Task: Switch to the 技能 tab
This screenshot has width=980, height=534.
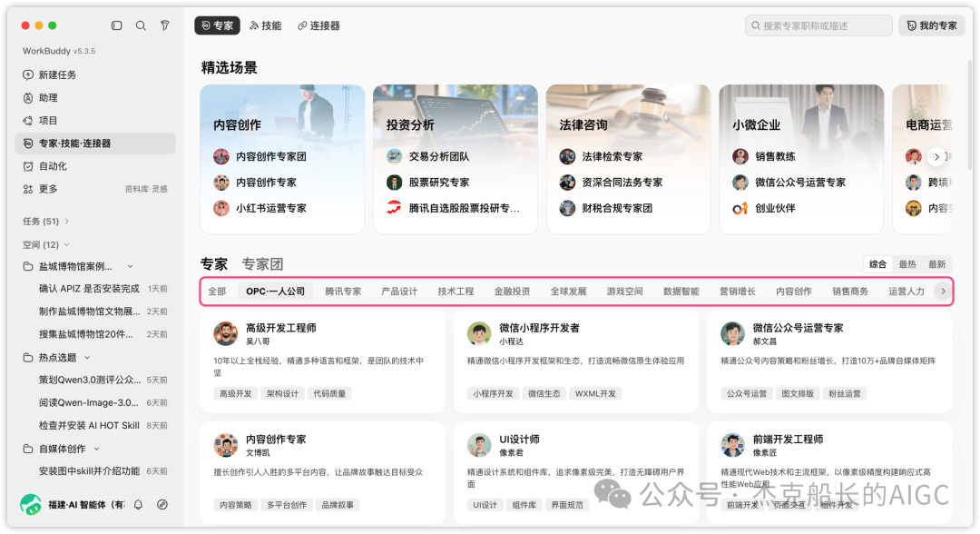Action: (266, 25)
